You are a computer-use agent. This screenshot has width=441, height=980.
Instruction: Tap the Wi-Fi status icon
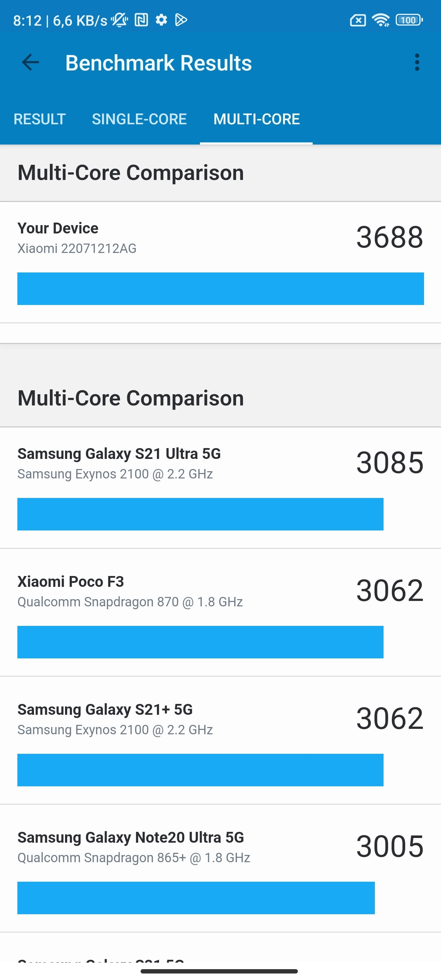click(x=381, y=21)
